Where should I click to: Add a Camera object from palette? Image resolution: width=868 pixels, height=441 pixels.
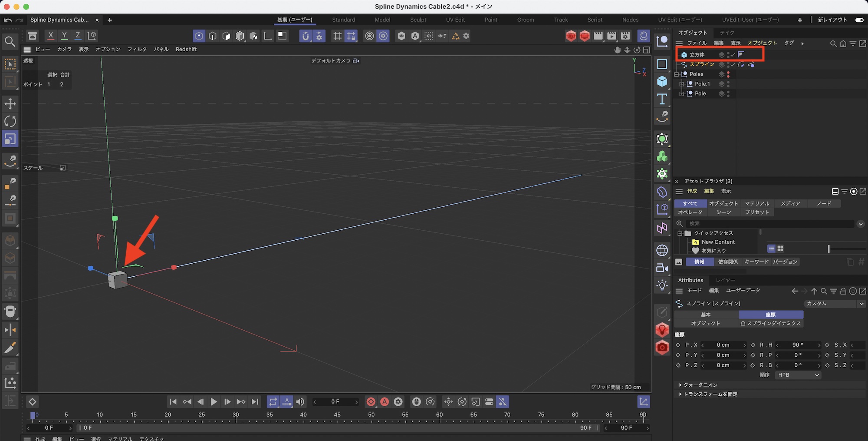662,268
